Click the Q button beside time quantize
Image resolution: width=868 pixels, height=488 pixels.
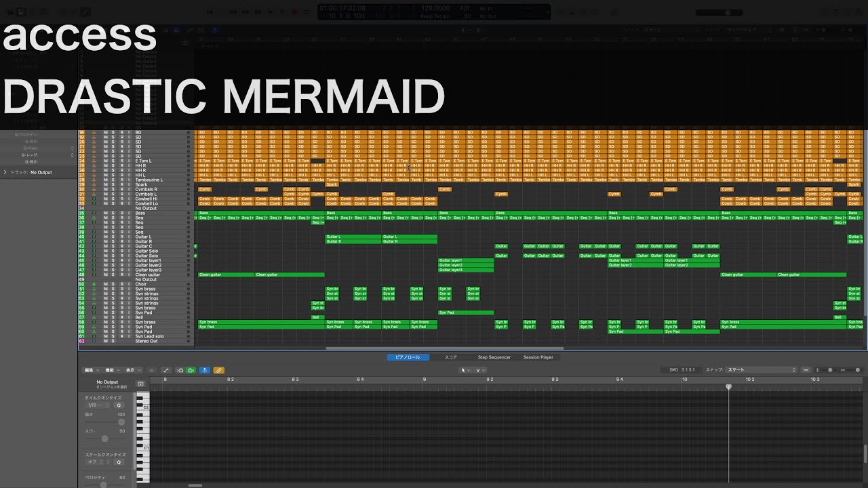pyautogui.click(x=119, y=405)
